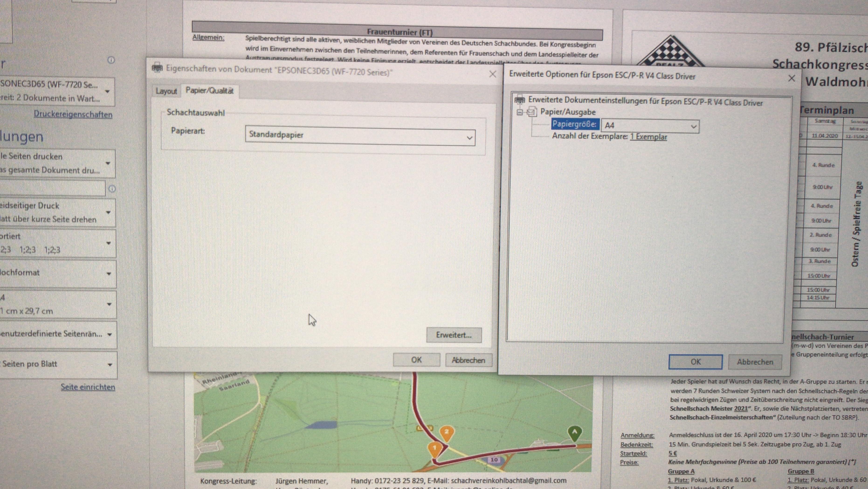Collapse the Papier/Ausgabe tree node
868x489 pixels.
520,112
